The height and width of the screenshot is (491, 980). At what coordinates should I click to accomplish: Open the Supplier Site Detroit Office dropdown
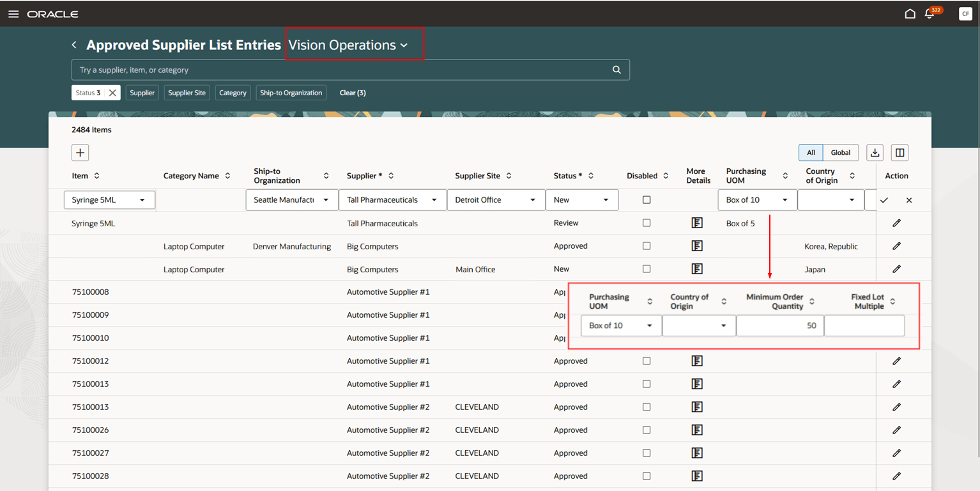click(x=496, y=200)
